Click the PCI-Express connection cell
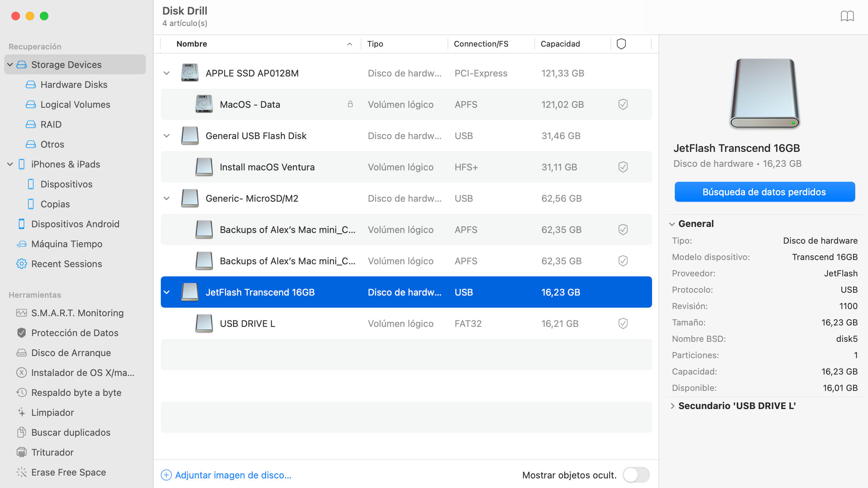This screenshot has height=488, width=868. [x=481, y=73]
